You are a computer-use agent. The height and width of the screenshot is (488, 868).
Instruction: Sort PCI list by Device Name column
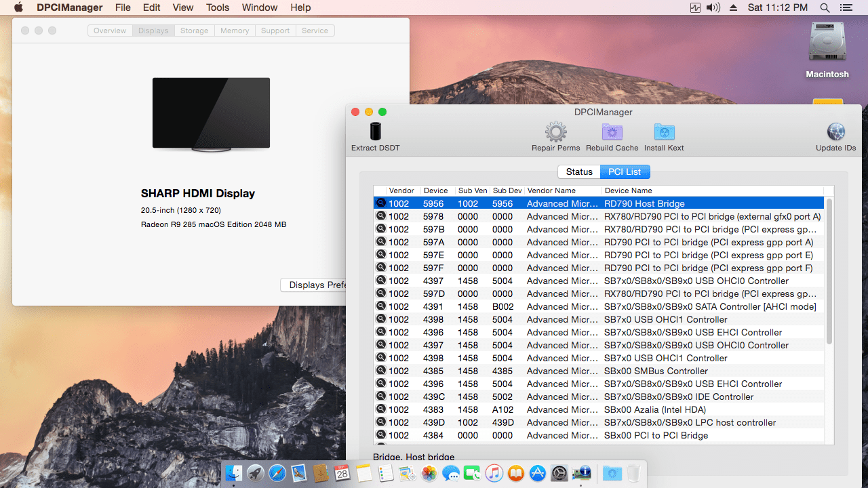713,190
